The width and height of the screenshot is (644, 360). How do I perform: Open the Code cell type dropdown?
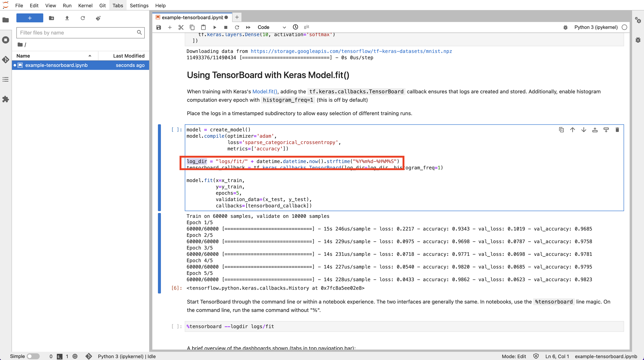tap(271, 27)
